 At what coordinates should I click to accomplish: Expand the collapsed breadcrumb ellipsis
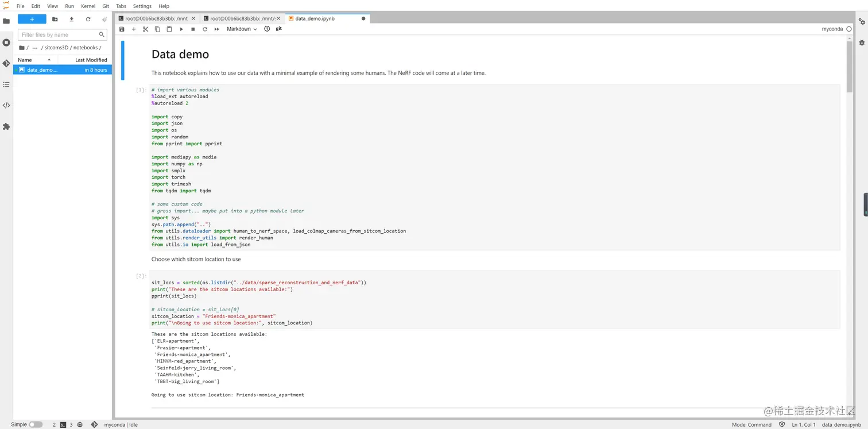point(35,48)
